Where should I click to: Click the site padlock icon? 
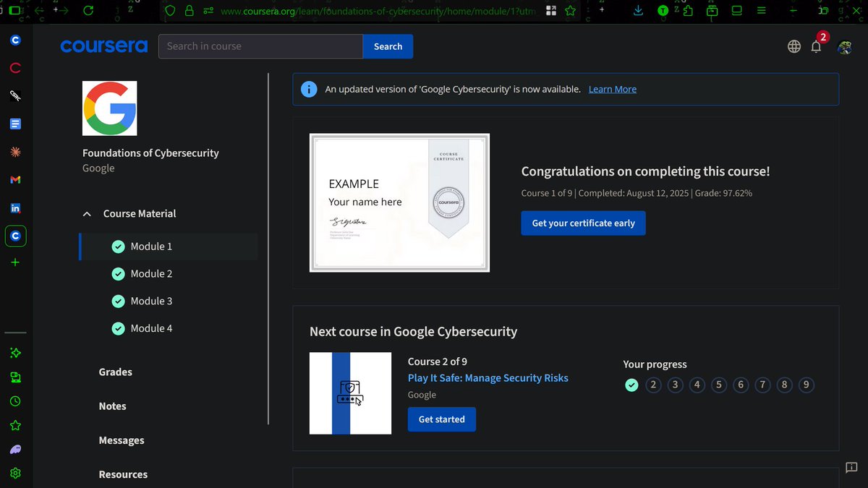click(x=190, y=11)
